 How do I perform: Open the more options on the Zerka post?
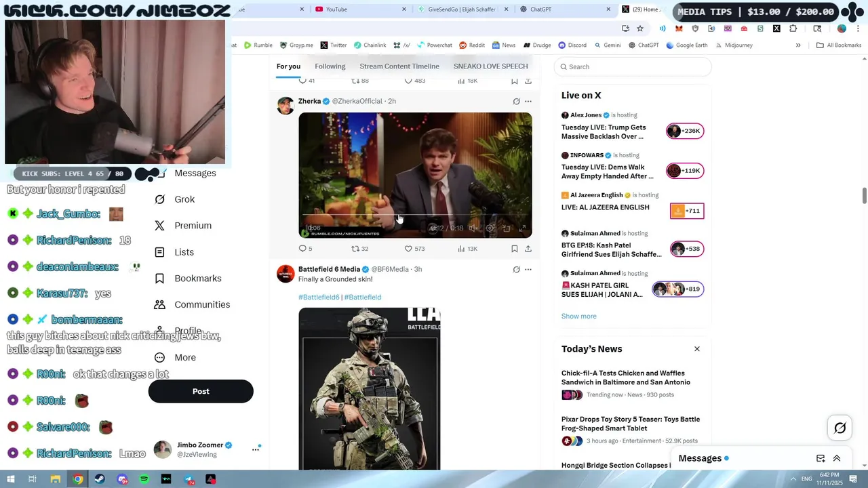click(x=528, y=101)
